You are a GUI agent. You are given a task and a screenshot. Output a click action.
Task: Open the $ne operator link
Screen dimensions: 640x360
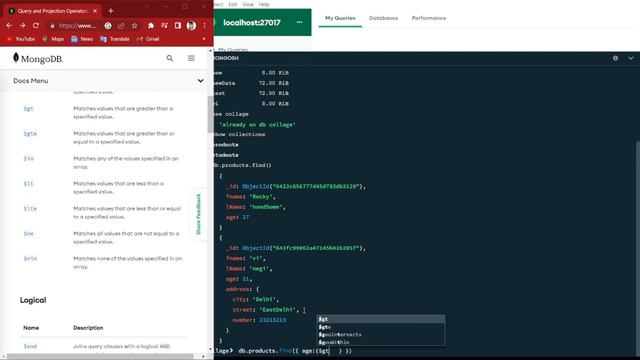[28, 233]
